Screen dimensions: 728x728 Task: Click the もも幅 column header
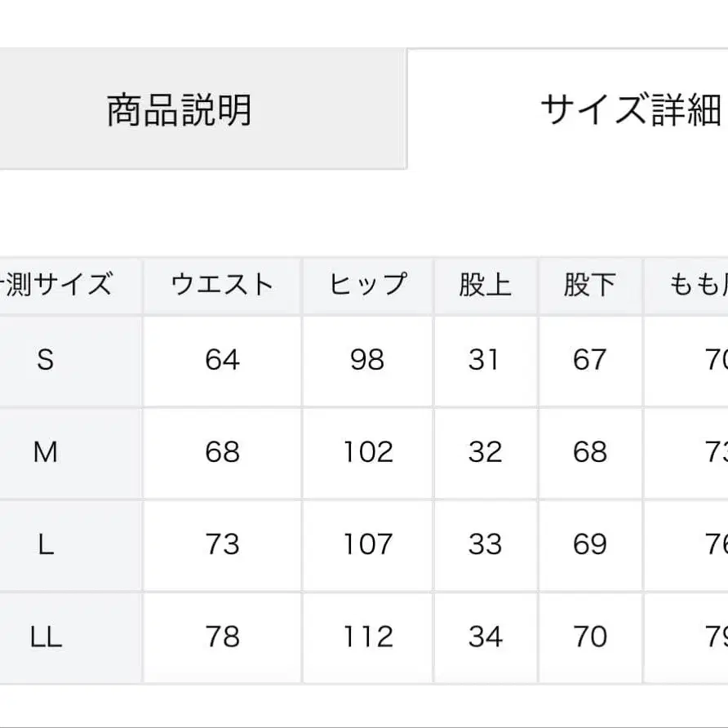[702, 284]
